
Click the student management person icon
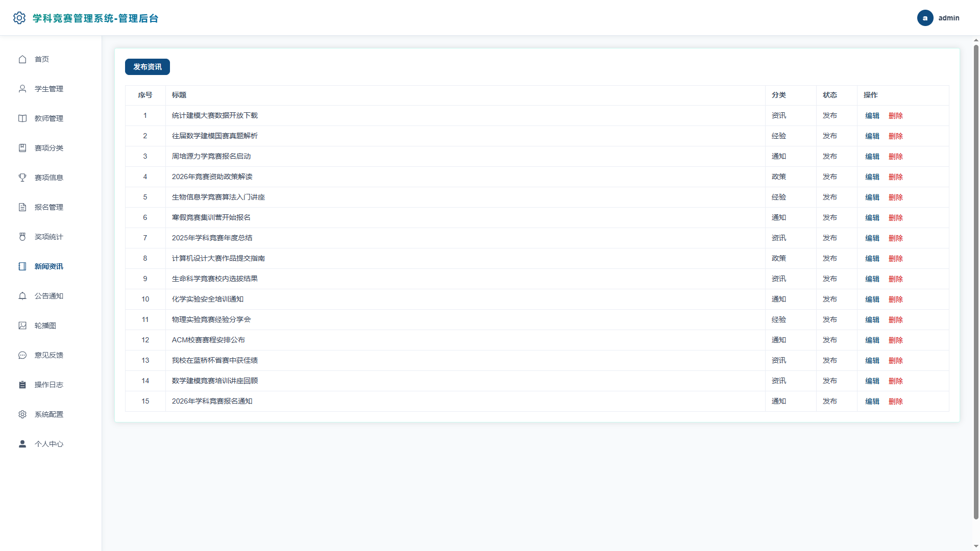coord(22,89)
